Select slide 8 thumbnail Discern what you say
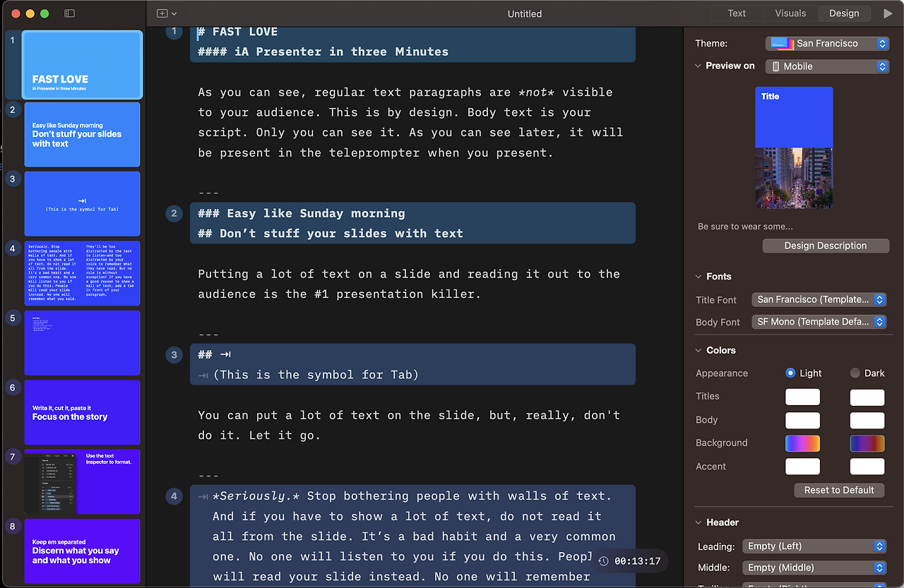This screenshot has width=904, height=588. tap(82, 551)
